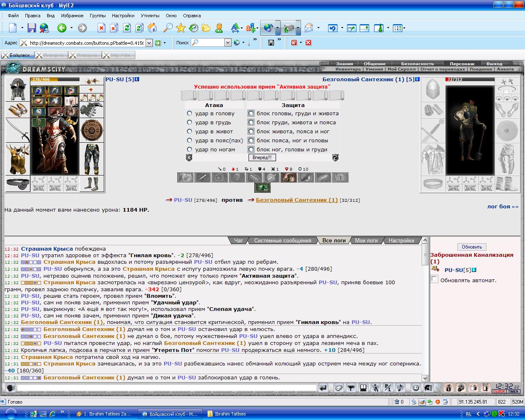This screenshot has height=420, width=525.
Task: Open the Настройки menu
Action: point(123,16)
